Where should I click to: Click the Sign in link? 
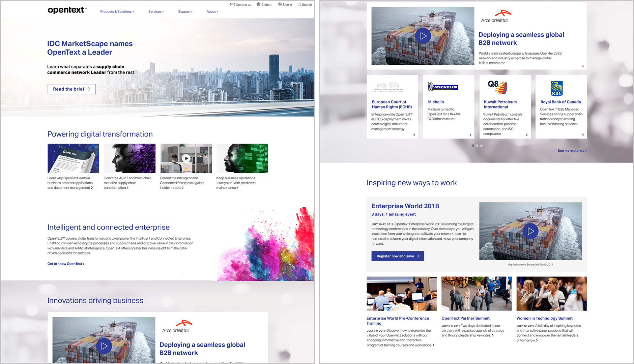(285, 5)
